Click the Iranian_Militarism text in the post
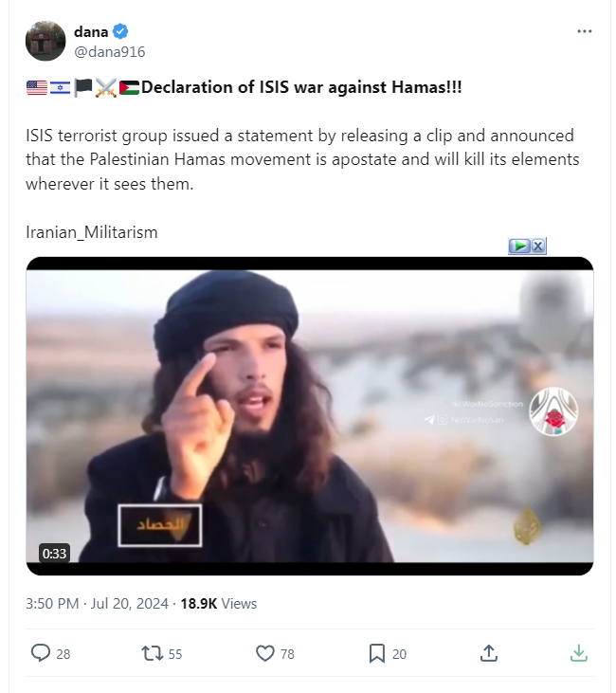The height and width of the screenshot is (693, 616). [x=92, y=232]
